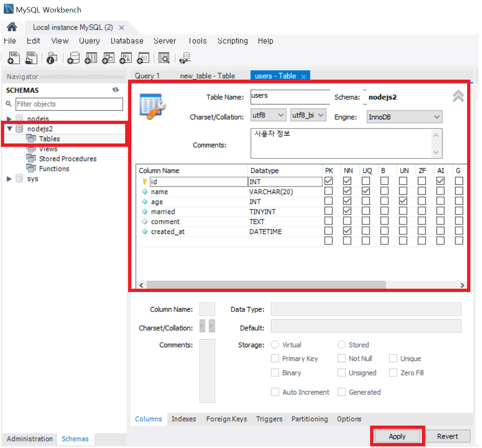Viewport: 482px width, 448px height.
Task: Close the users - Table tab
Action: pos(304,77)
